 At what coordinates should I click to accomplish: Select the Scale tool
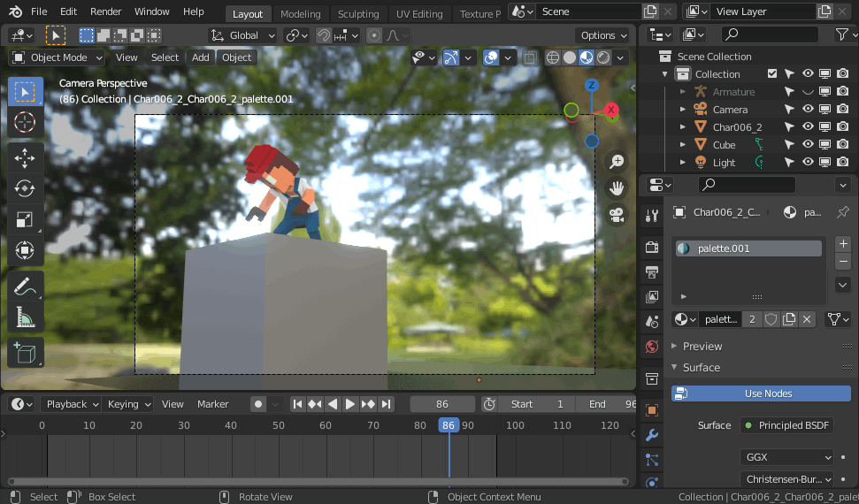[25, 219]
